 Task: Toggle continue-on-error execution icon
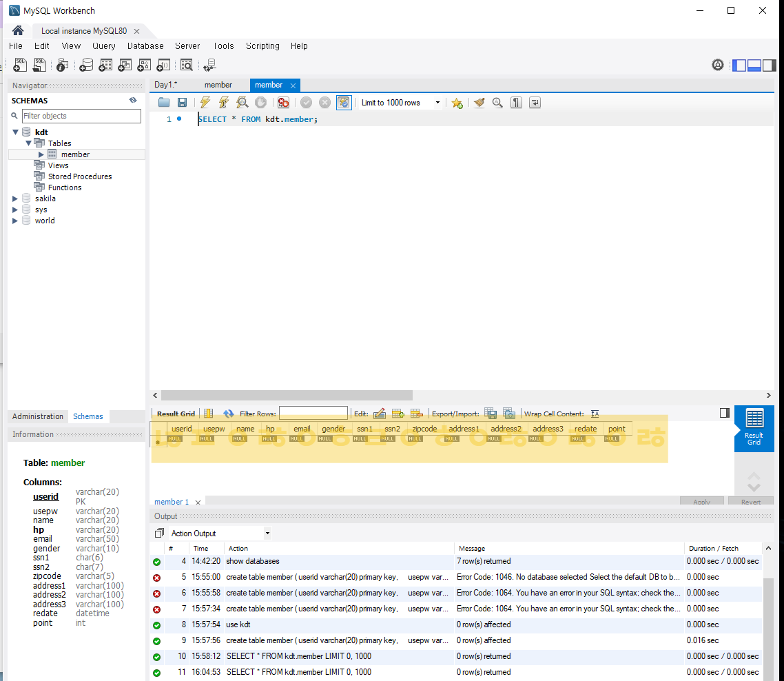click(x=284, y=103)
